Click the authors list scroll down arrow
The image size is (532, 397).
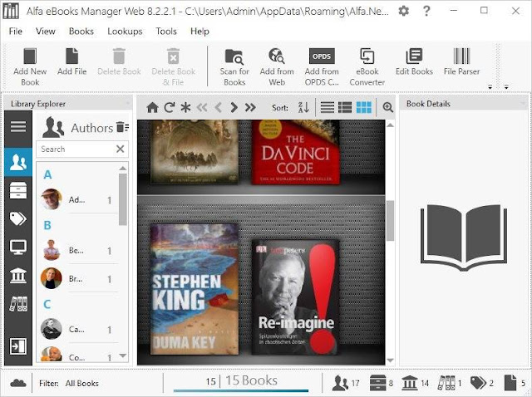click(x=123, y=356)
